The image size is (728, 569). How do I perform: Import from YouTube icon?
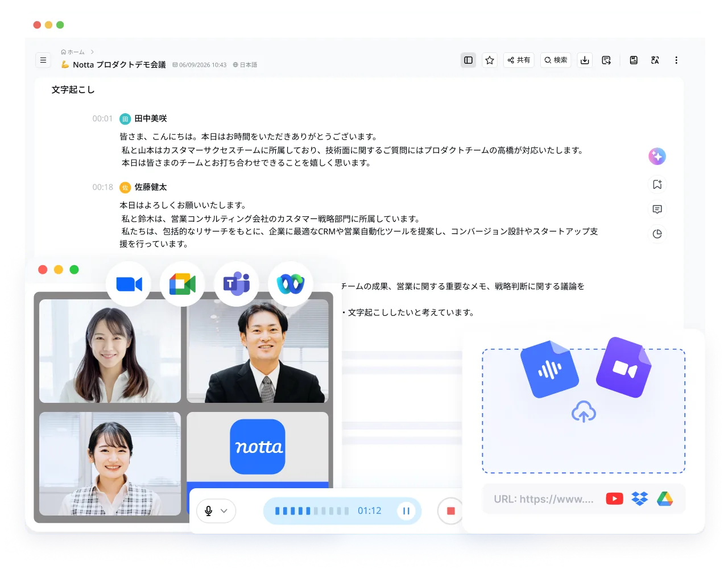[614, 499]
